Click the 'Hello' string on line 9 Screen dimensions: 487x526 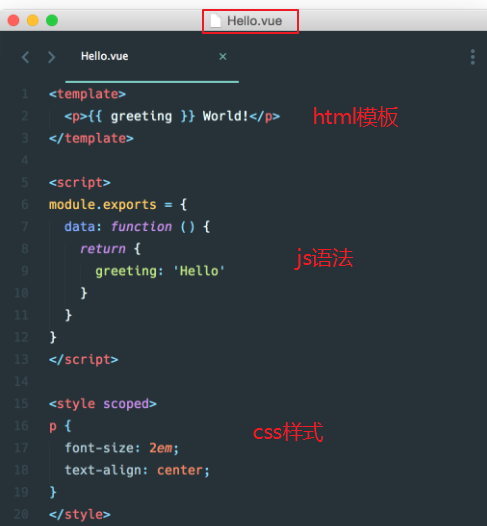tap(199, 271)
